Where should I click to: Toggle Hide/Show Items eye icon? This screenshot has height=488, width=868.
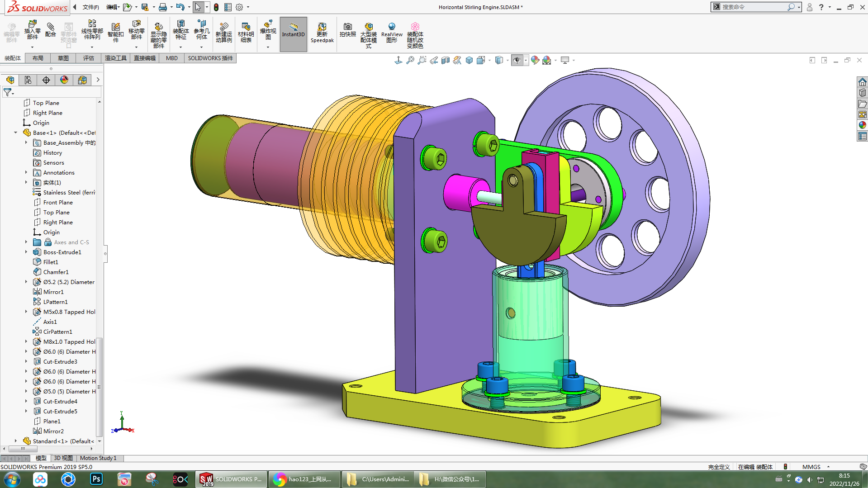[x=517, y=60]
